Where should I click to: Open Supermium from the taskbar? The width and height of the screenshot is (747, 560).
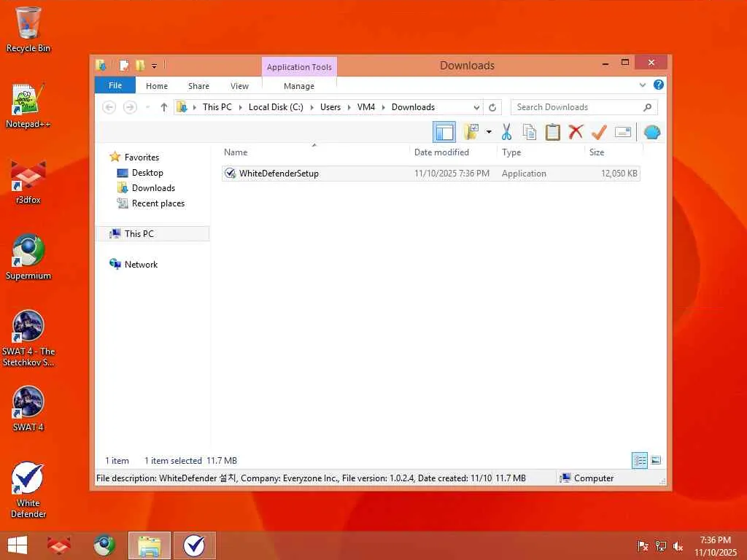click(x=104, y=545)
